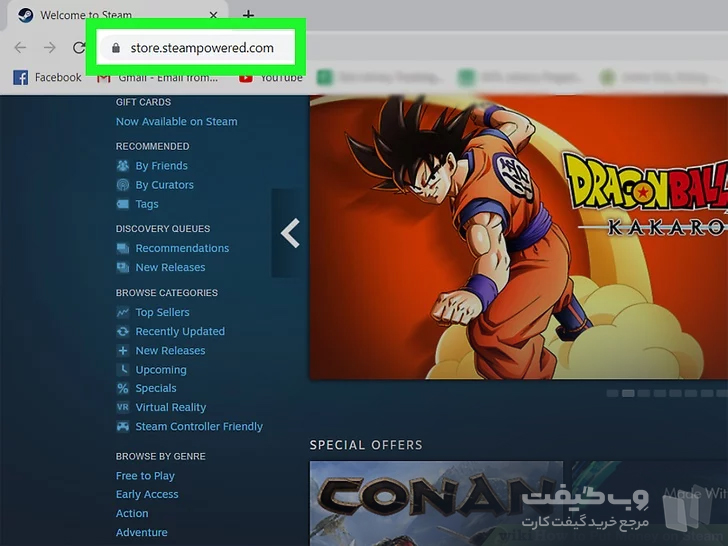
Task: Open discovery queue Recommendations
Action: (182, 248)
